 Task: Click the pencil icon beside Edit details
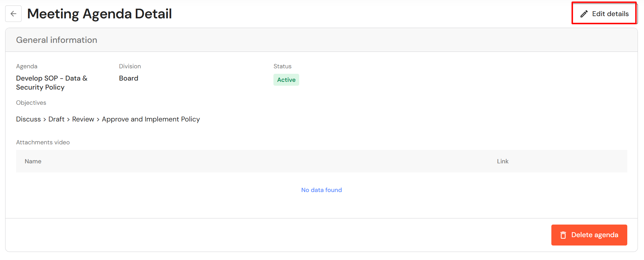(x=584, y=14)
